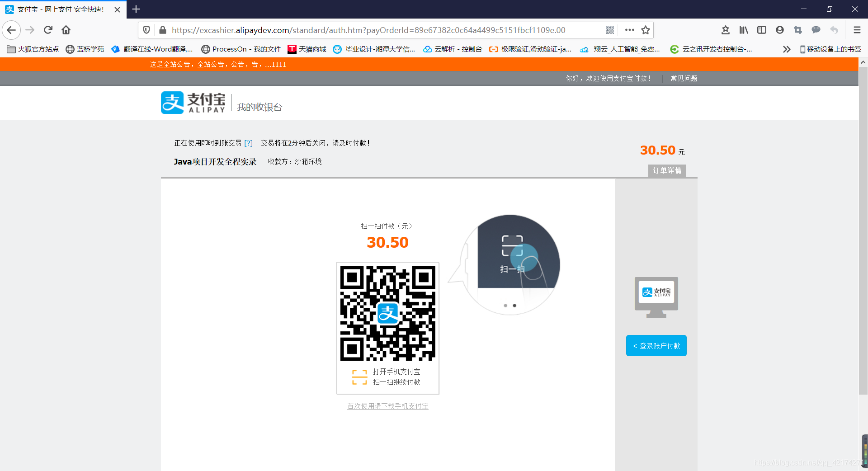Click the Alipay 支付宝 logo
Screen dimensions: 868x471
(x=193, y=103)
